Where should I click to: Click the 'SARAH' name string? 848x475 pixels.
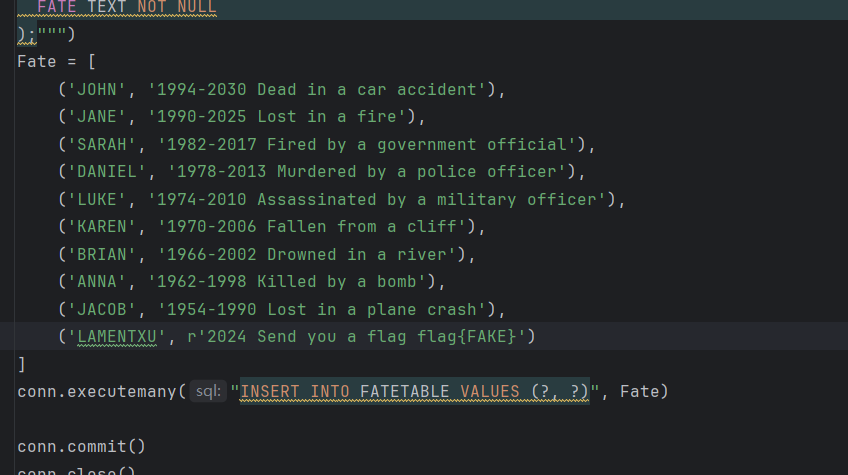point(101,144)
